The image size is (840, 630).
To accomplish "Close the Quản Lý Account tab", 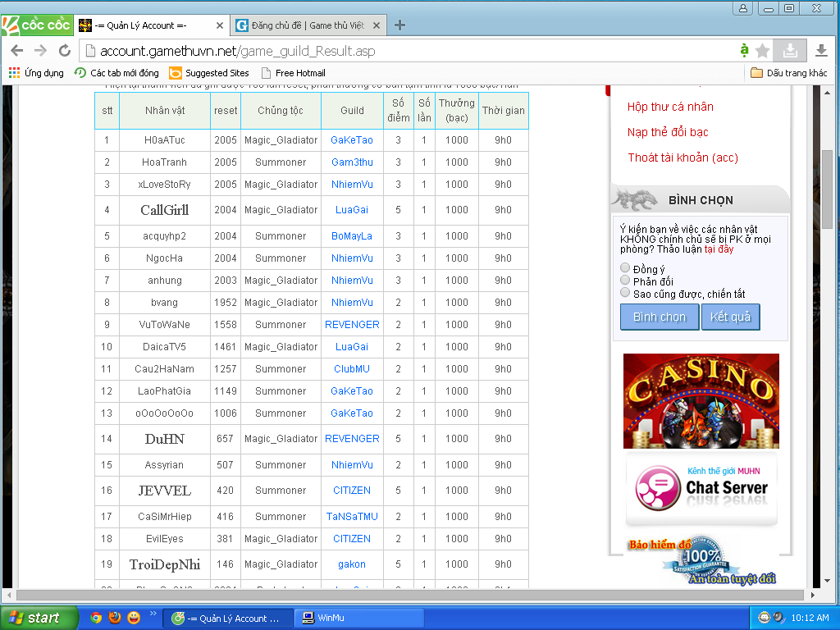I will tap(220, 25).
